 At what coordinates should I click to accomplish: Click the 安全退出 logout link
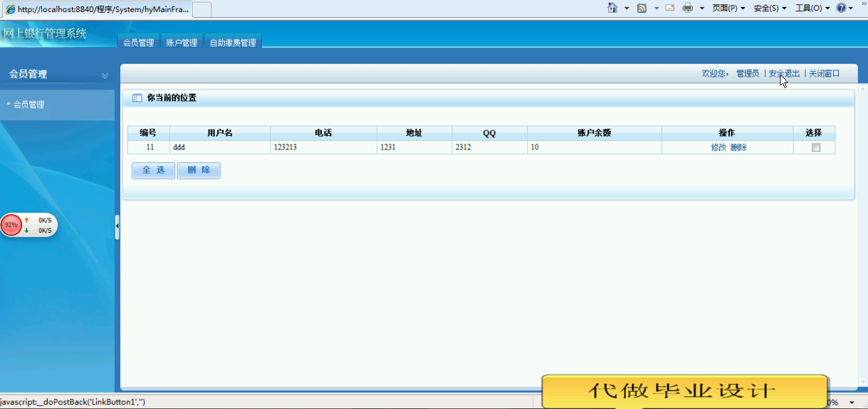tap(784, 73)
